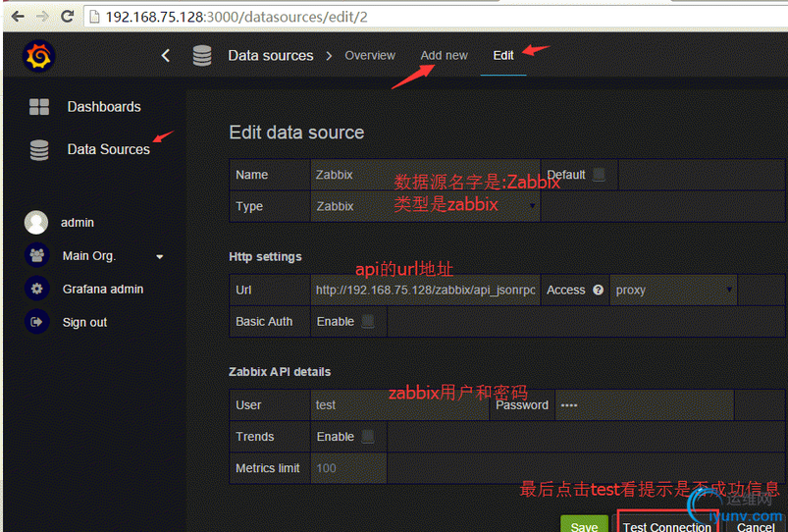The width and height of the screenshot is (788, 532).
Task: Click the Zabbix API details heading
Action: pos(280,372)
